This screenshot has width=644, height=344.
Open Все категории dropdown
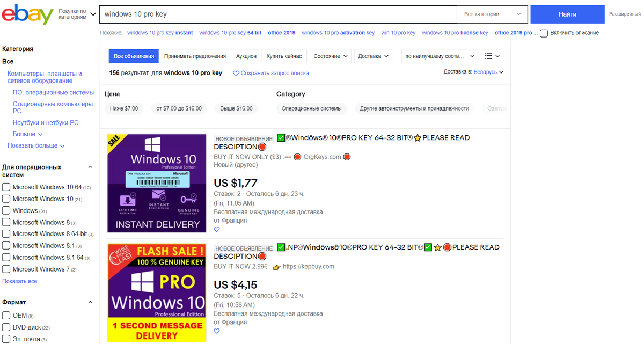(492, 14)
